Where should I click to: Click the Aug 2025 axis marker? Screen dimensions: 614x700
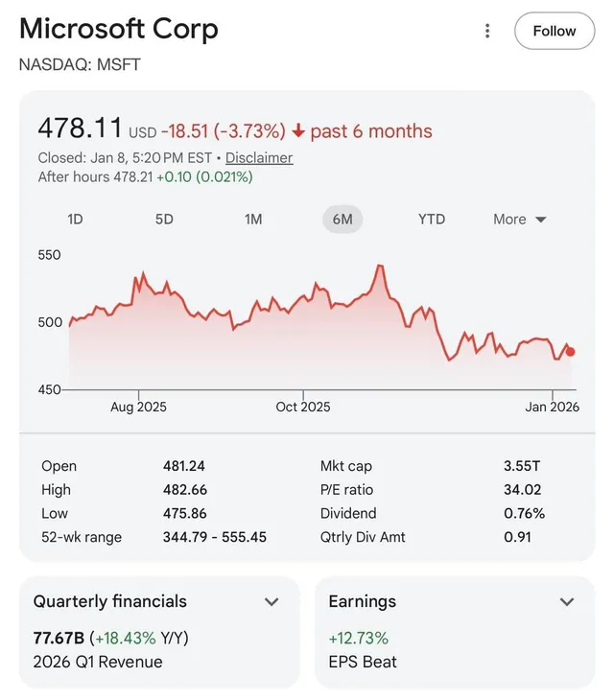138,407
